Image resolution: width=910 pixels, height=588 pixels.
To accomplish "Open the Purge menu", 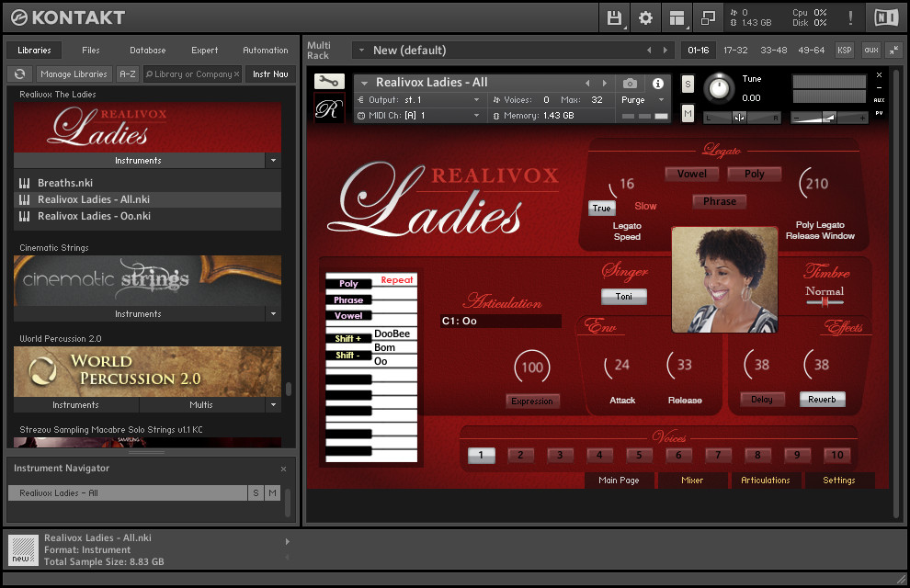I will pyautogui.click(x=642, y=100).
